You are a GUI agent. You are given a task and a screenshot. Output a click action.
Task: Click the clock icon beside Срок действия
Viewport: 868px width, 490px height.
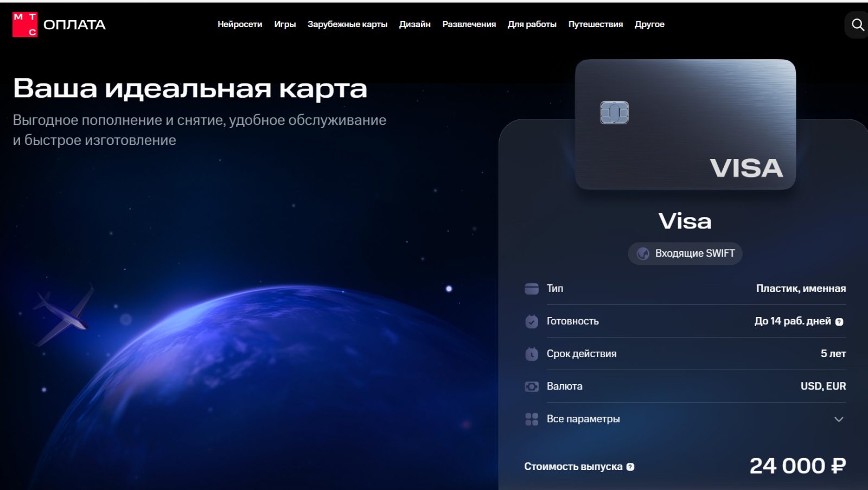(532, 354)
